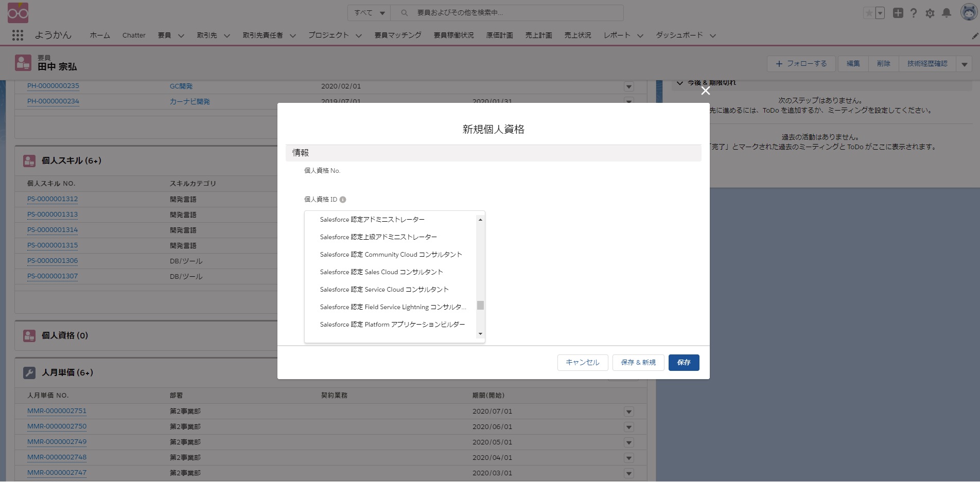Image resolution: width=980 pixels, height=482 pixels.
Task: Select Salesforce 認定上級アドミニストレーター option
Action: click(391, 237)
